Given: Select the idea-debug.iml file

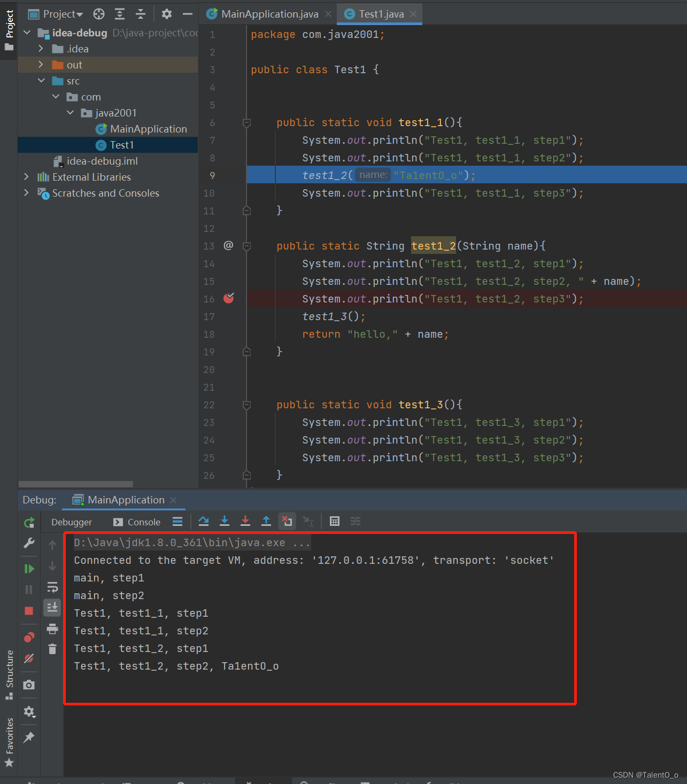Looking at the screenshot, I should click(x=95, y=161).
